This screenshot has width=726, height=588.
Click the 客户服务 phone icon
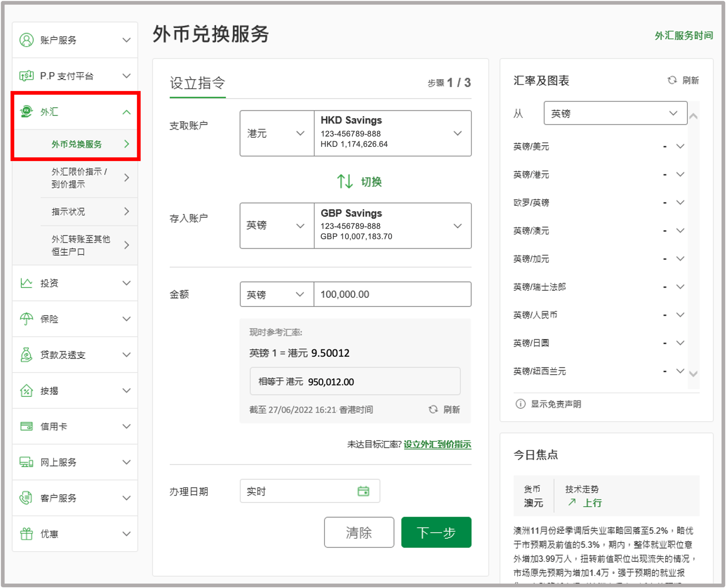(x=27, y=498)
